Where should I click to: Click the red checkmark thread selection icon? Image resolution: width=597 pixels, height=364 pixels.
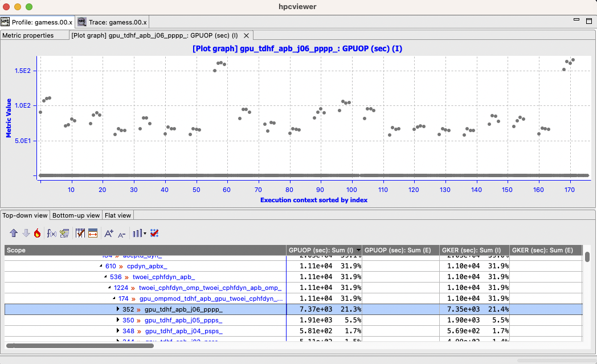154,233
